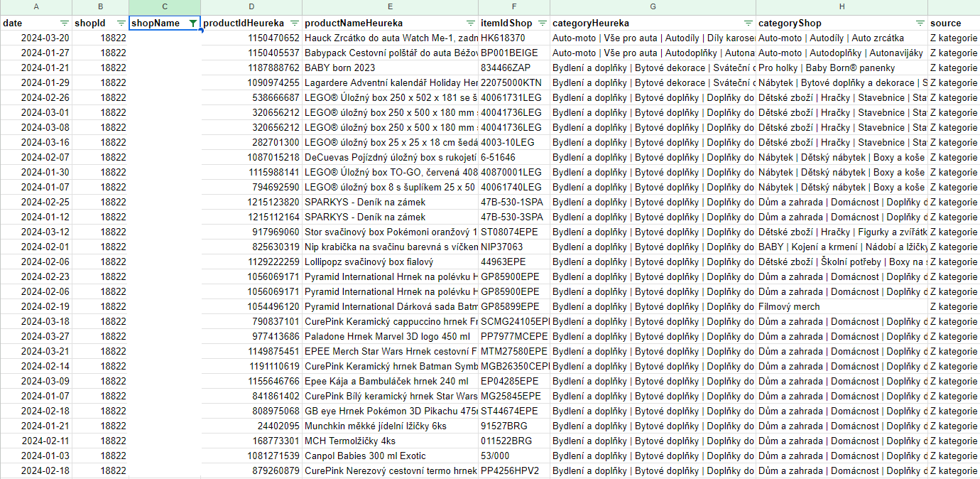Select the product ID cell 1187888762

pos(252,68)
